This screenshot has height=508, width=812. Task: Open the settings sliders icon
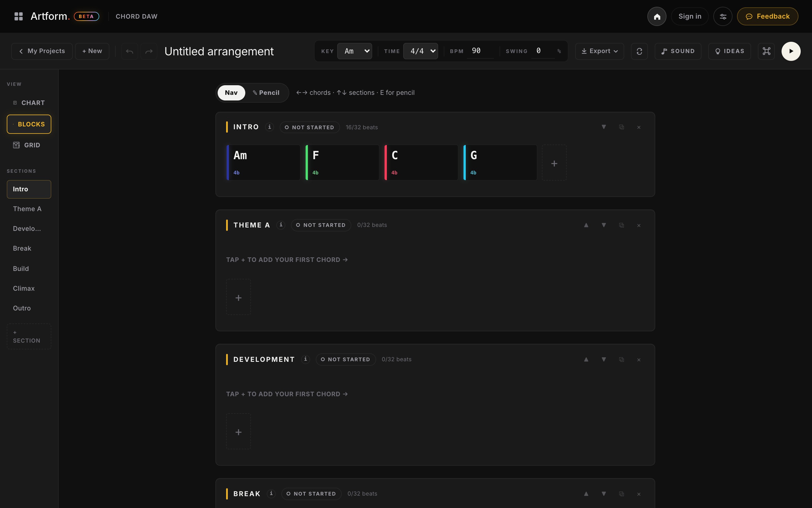click(x=723, y=16)
